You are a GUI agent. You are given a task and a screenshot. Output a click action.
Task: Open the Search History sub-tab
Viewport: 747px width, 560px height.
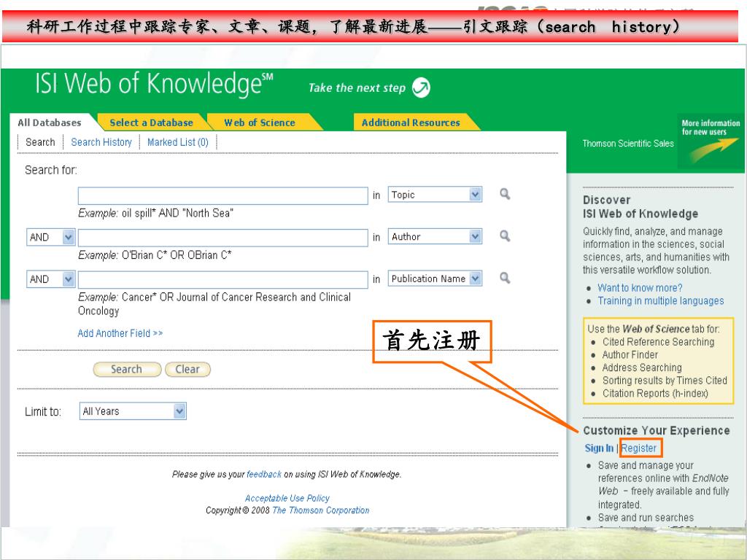[101, 142]
